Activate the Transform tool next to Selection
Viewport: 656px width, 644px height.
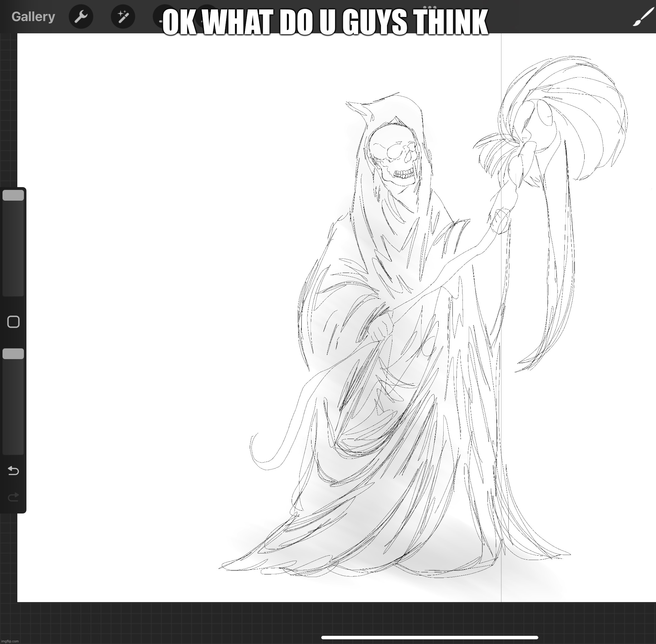pos(206,16)
